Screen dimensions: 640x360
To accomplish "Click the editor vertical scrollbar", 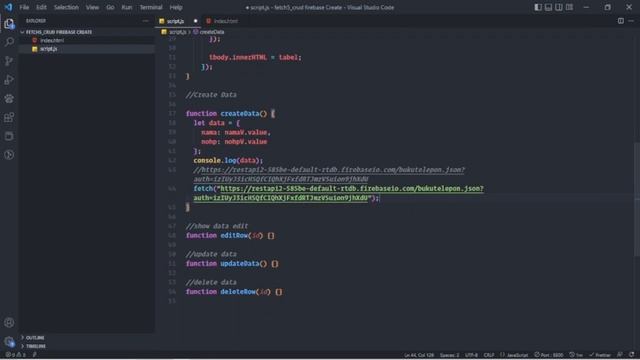I will point(637,198).
